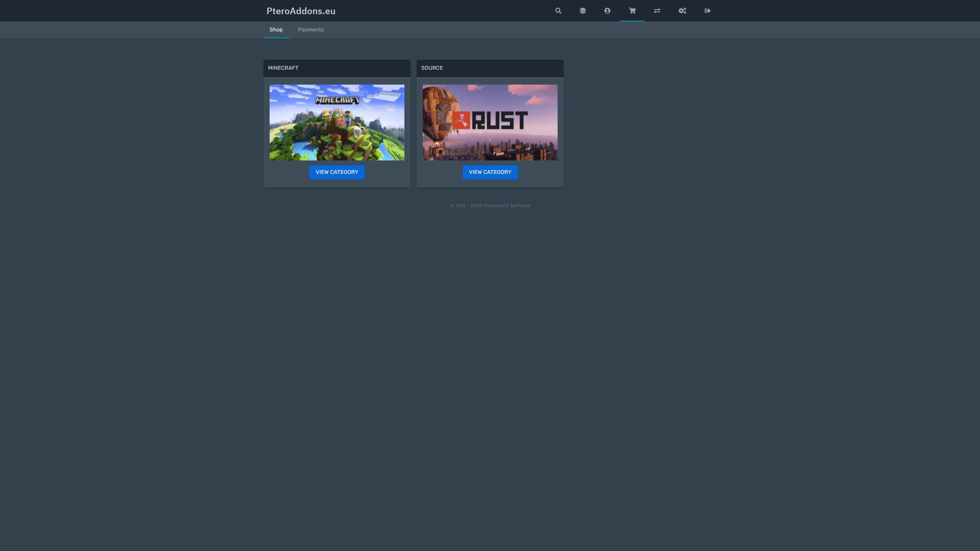Screen dimensions: 980x551
Task: Open the admin settings gears icon
Action: pyautogui.click(x=682, y=11)
